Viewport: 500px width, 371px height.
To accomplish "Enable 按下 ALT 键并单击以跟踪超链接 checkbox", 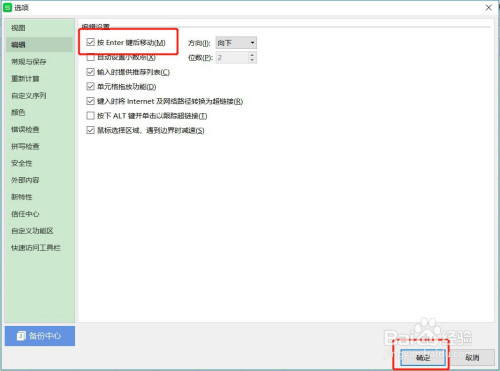I will 90,116.
